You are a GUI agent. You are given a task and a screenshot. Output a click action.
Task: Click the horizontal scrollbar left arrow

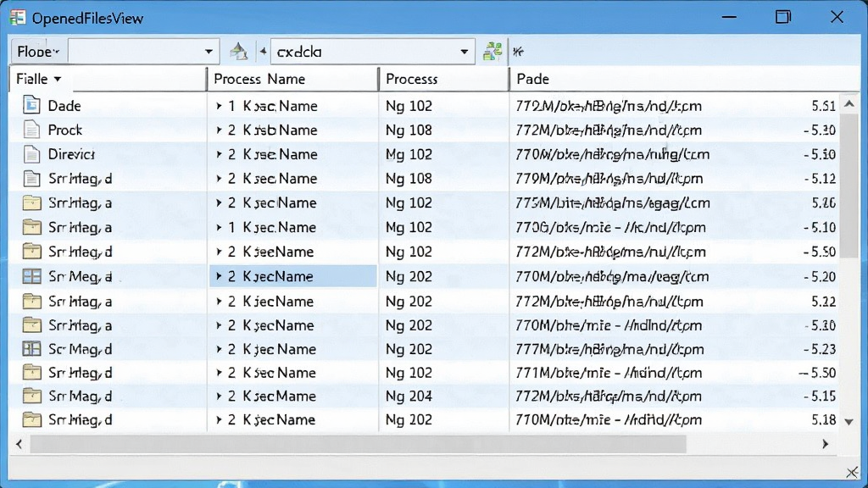point(19,444)
